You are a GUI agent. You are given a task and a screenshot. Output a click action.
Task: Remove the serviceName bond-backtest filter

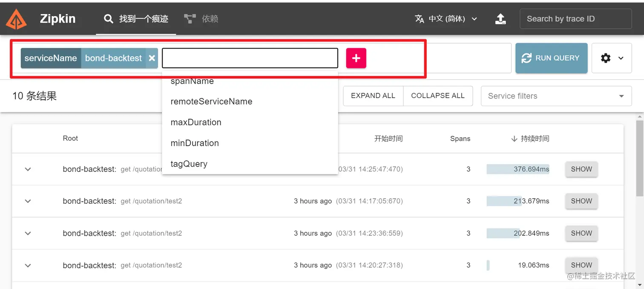[x=152, y=58]
